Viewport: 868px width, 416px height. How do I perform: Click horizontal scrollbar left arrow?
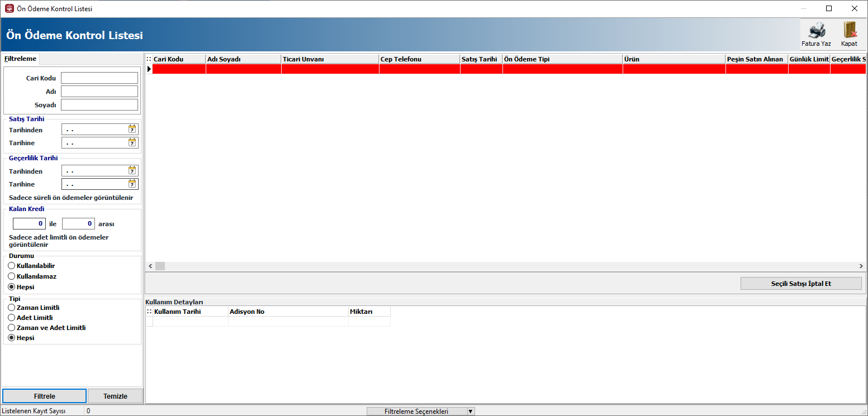point(150,266)
